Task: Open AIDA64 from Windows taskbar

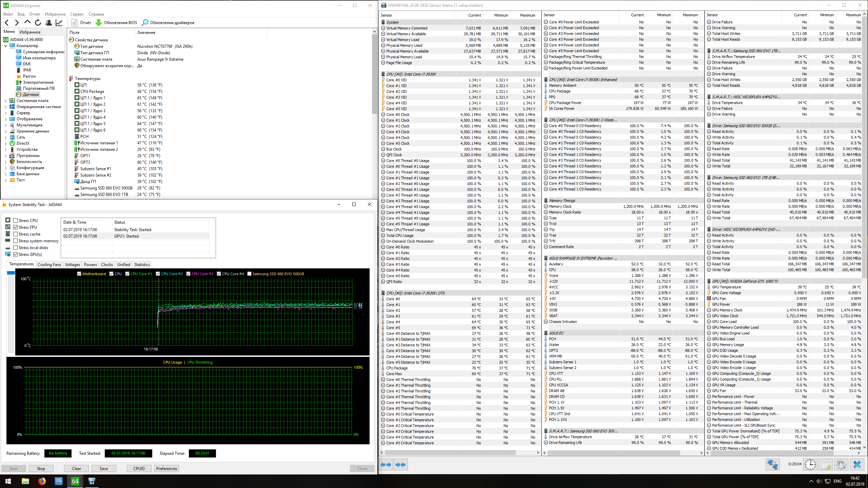Action: pyautogui.click(x=75, y=481)
